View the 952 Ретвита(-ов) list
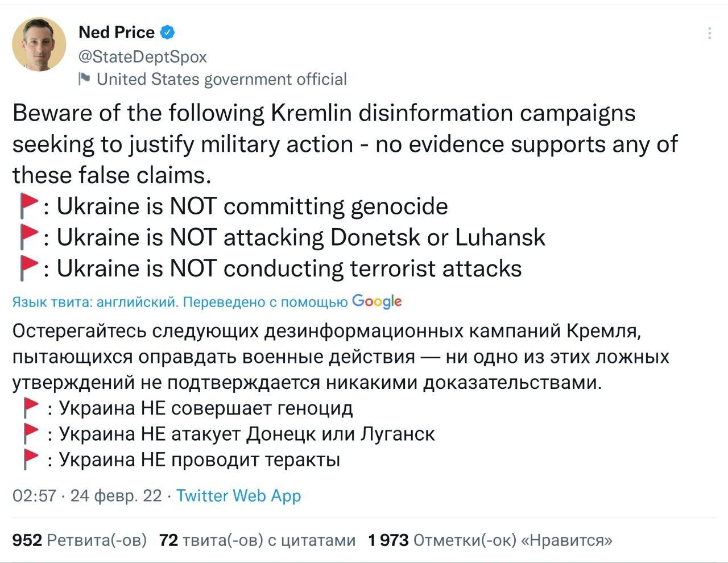 point(80,540)
